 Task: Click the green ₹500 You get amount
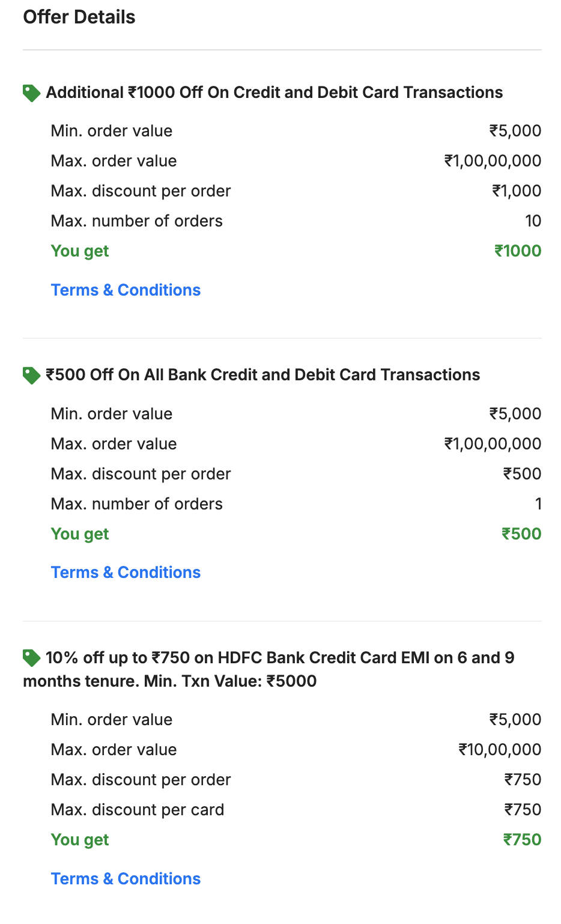521,534
